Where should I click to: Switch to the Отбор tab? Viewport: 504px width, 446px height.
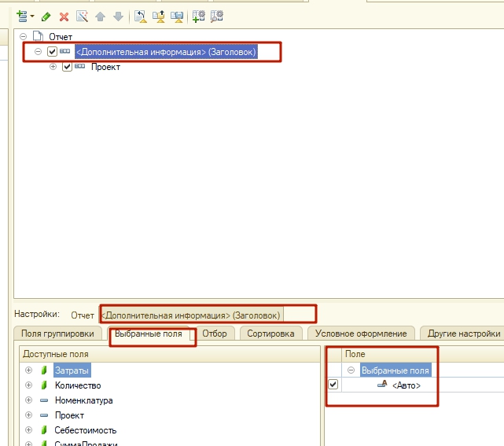pyautogui.click(x=214, y=334)
